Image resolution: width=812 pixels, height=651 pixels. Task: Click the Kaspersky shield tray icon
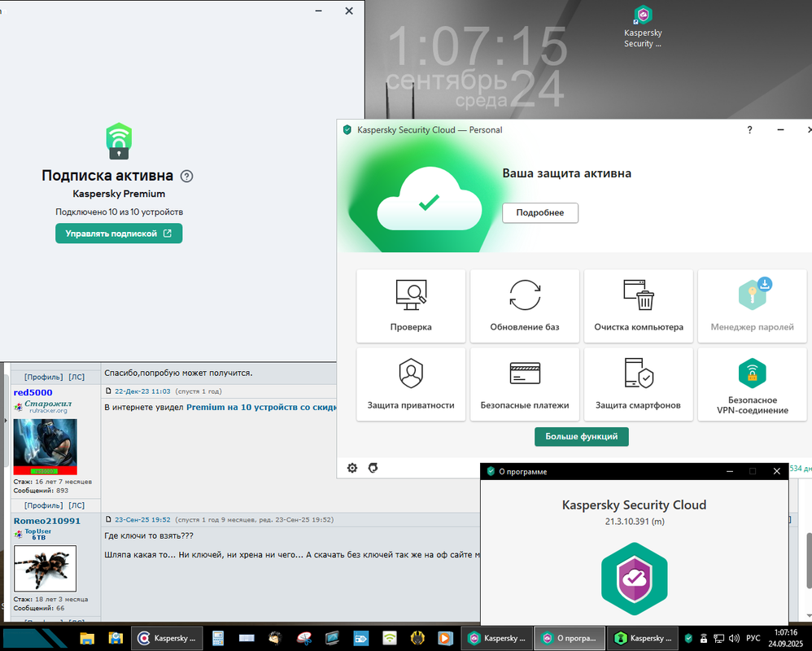[x=688, y=638]
